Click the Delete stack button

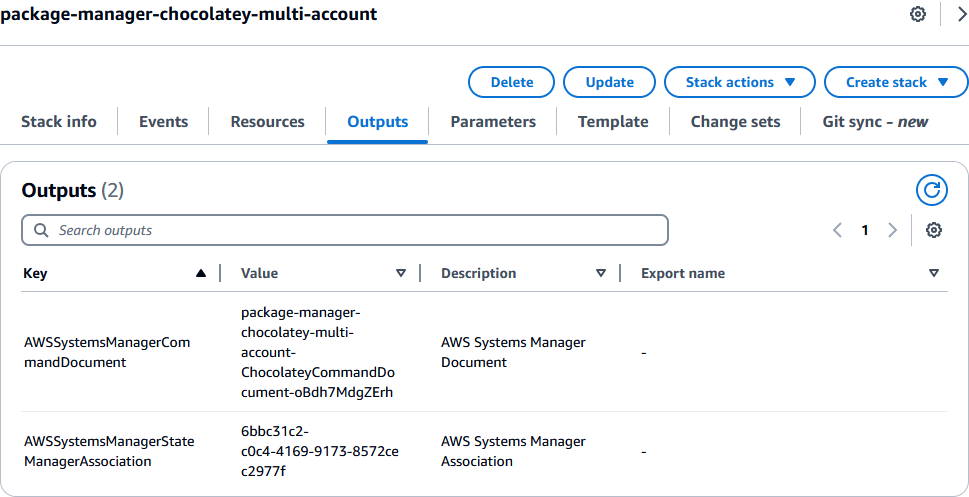[512, 82]
